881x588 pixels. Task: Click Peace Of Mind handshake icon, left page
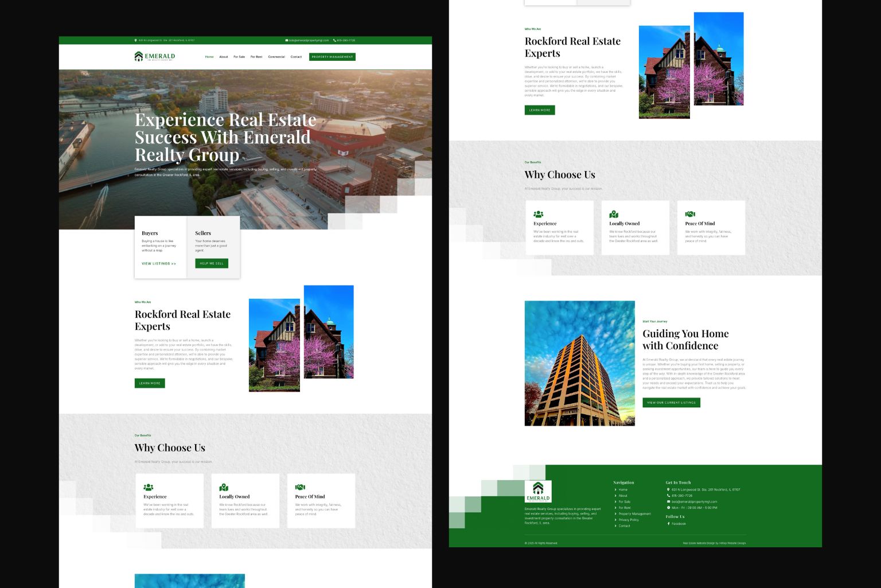[x=300, y=487]
